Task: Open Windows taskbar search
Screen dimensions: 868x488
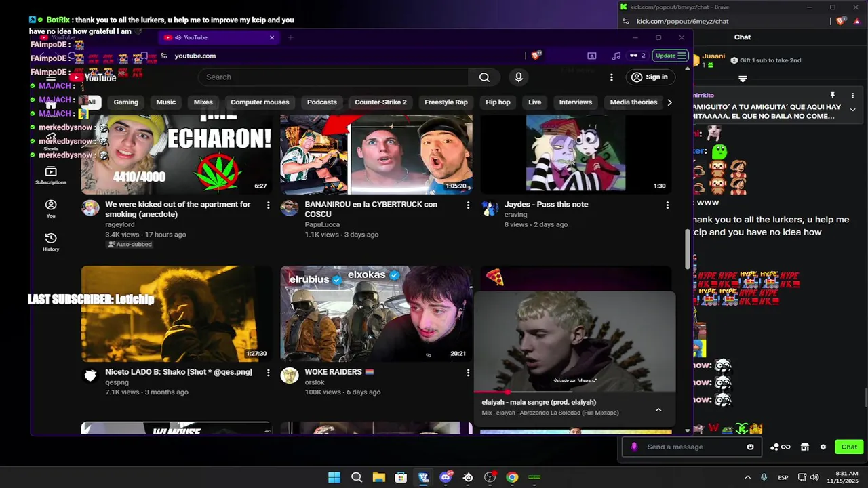Action: (357, 477)
